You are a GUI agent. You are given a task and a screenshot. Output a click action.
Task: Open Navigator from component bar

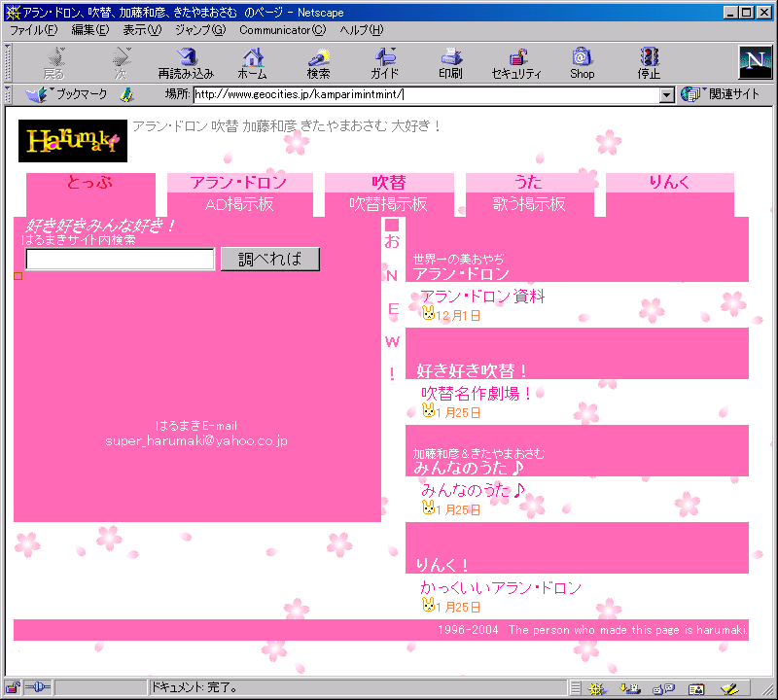click(x=597, y=688)
